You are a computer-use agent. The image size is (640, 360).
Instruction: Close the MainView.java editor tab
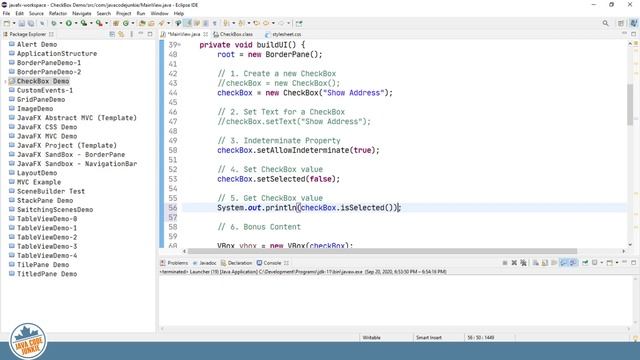(x=206, y=34)
